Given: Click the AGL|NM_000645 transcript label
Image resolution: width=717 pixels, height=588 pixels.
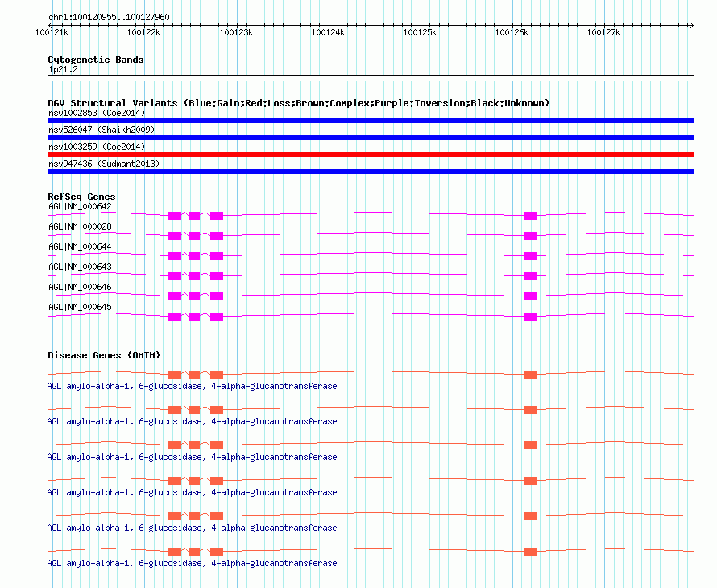Looking at the screenshot, I should coord(80,307).
